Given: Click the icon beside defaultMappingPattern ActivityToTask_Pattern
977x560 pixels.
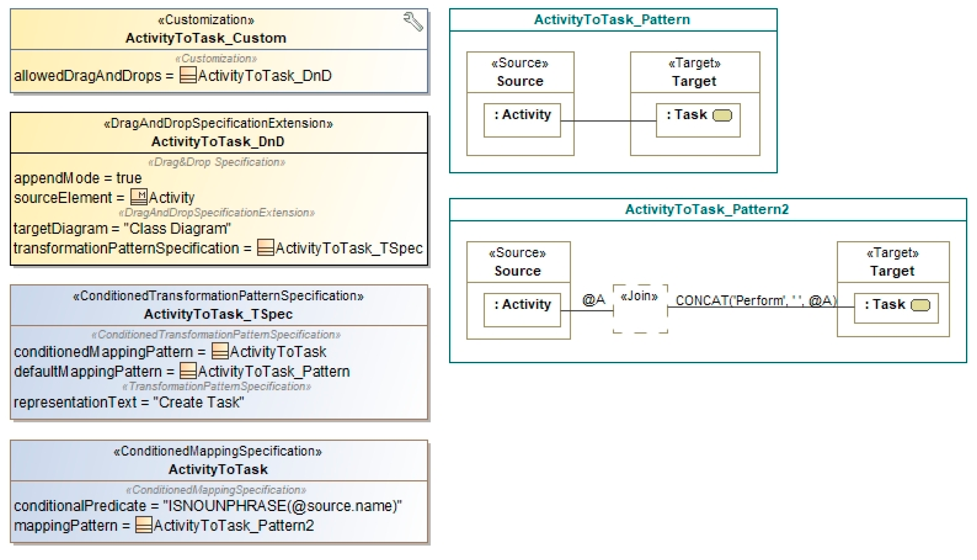Looking at the screenshot, I should click(x=188, y=371).
